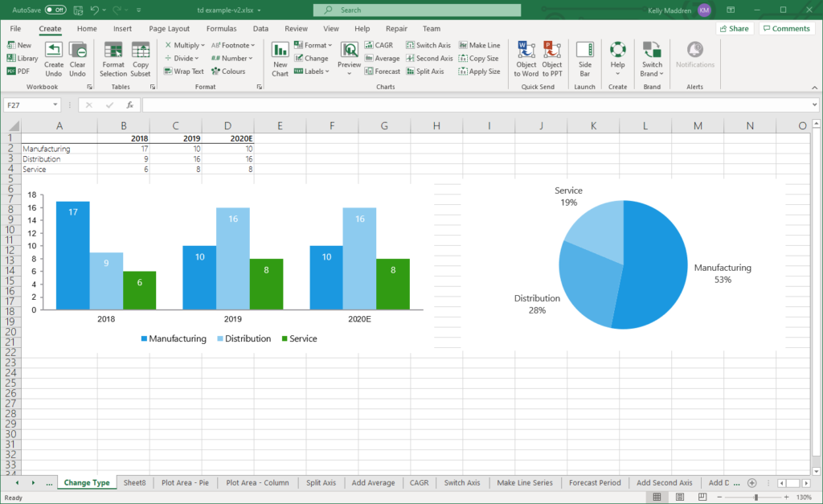Click the Share button
Viewport: 823px width, 504px height.
[x=734, y=28]
